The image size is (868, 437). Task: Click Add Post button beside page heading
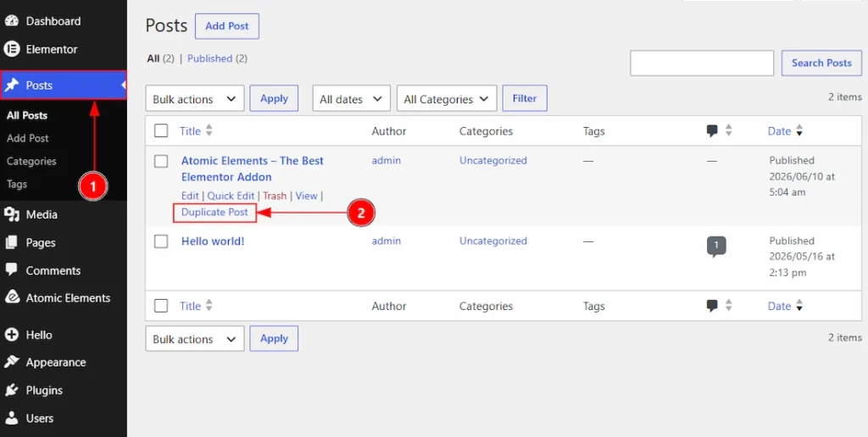[227, 26]
